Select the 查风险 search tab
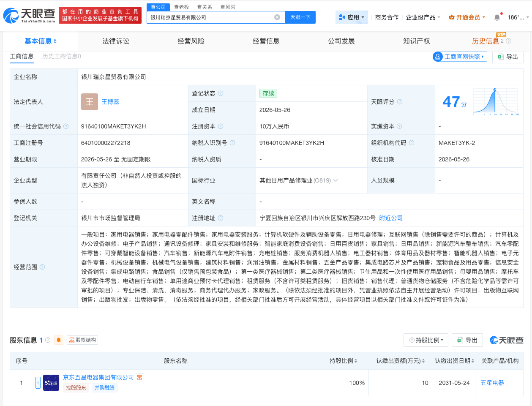 pos(228,7)
